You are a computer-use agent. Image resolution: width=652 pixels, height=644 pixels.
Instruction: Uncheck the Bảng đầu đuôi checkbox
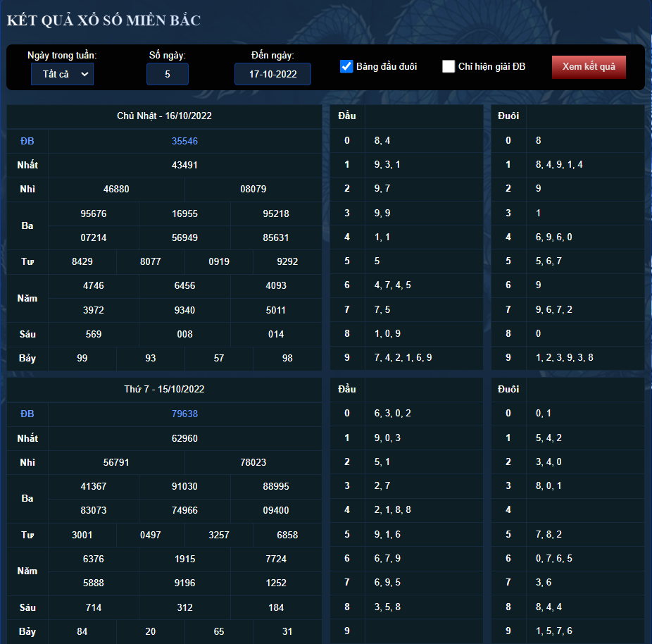coord(346,66)
